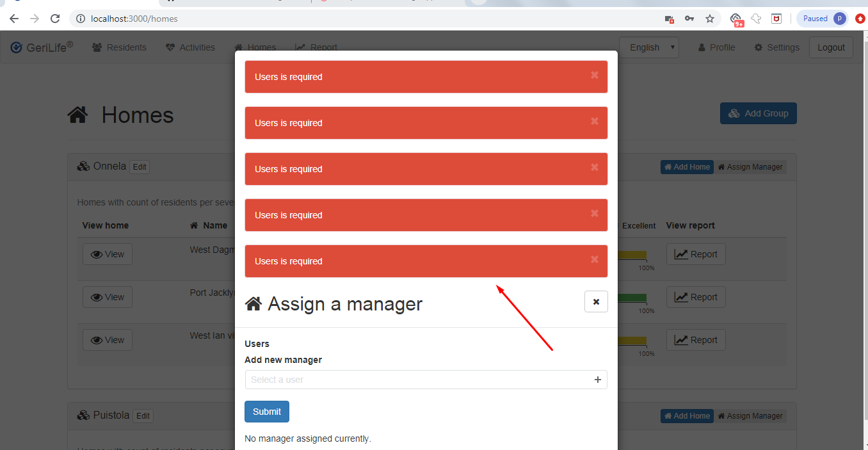Image resolution: width=868 pixels, height=450 pixels.
Task: Open the saved passwords key icon
Action: [x=689, y=19]
